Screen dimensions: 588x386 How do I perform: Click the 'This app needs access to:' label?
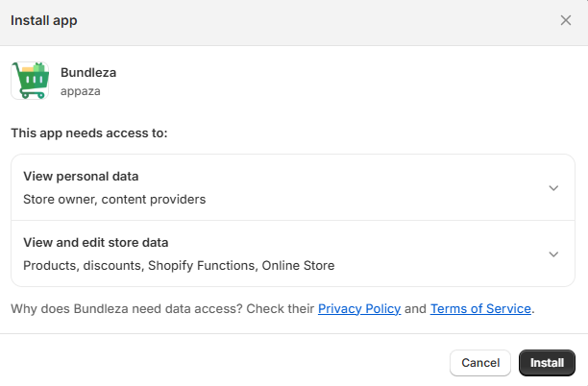click(x=89, y=133)
